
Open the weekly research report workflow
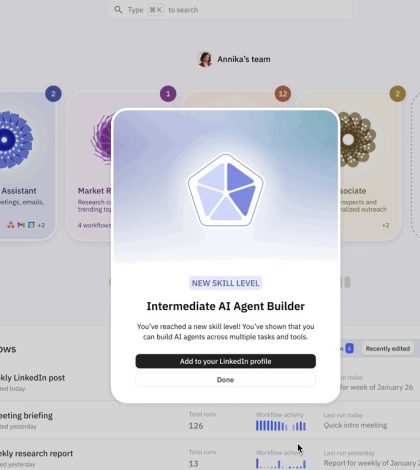(36, 454)
